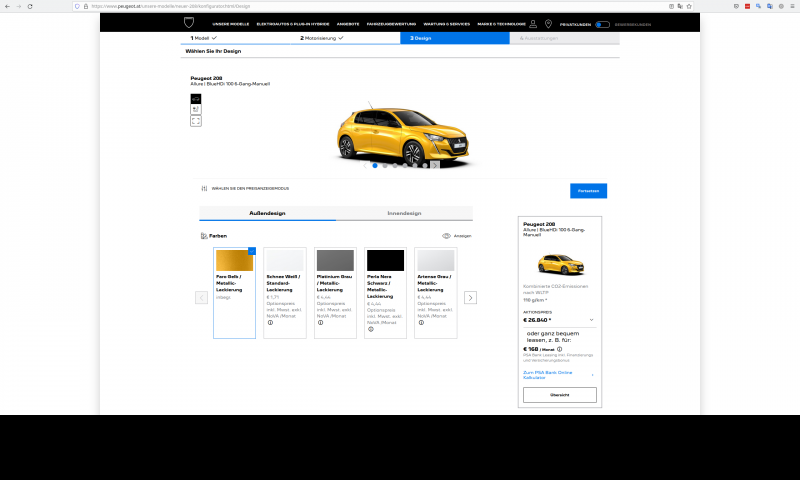
Task: Show more colors with right arrow
Action: point(470,297)
